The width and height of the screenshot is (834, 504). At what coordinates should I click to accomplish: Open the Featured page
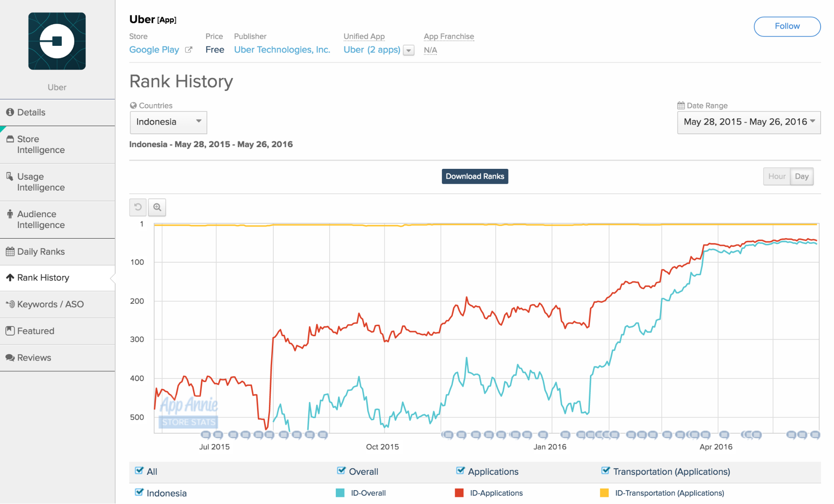click(58, 331)
